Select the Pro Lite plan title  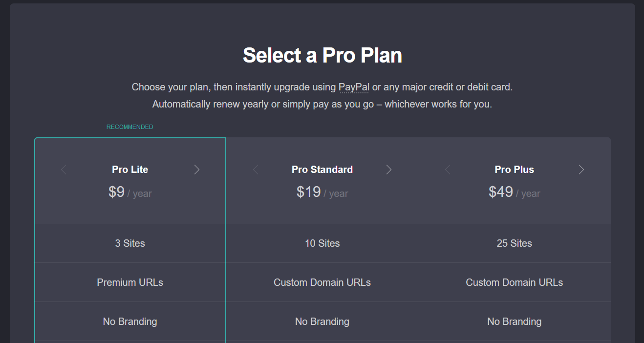pos(130,170)
